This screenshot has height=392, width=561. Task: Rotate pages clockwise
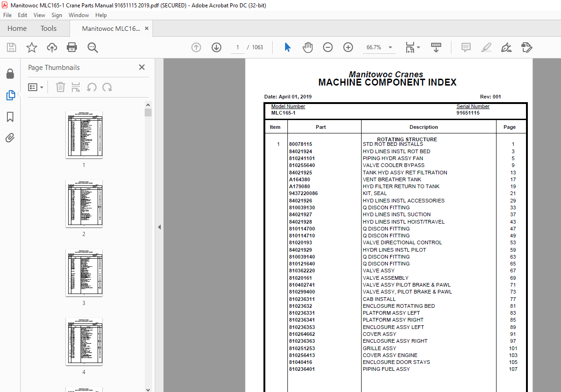coord(107,87)
